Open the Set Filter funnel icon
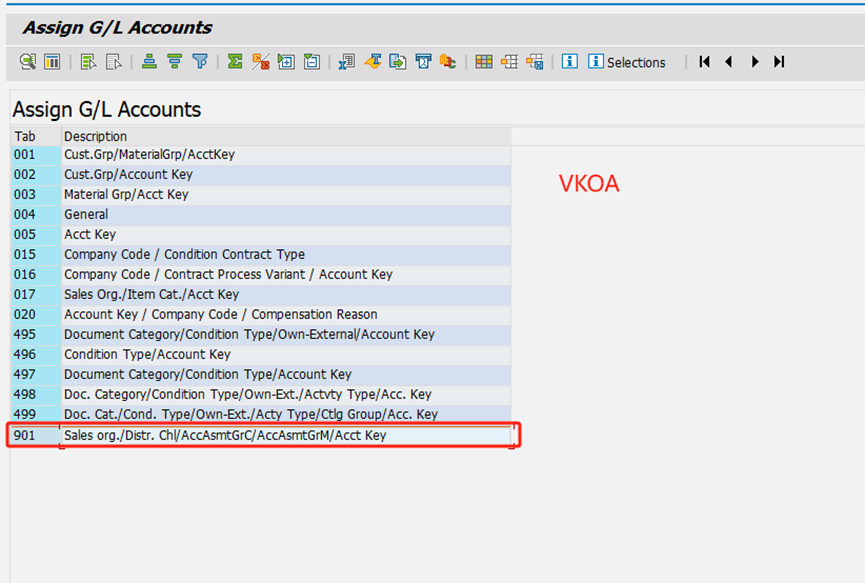 pos(200,62)
